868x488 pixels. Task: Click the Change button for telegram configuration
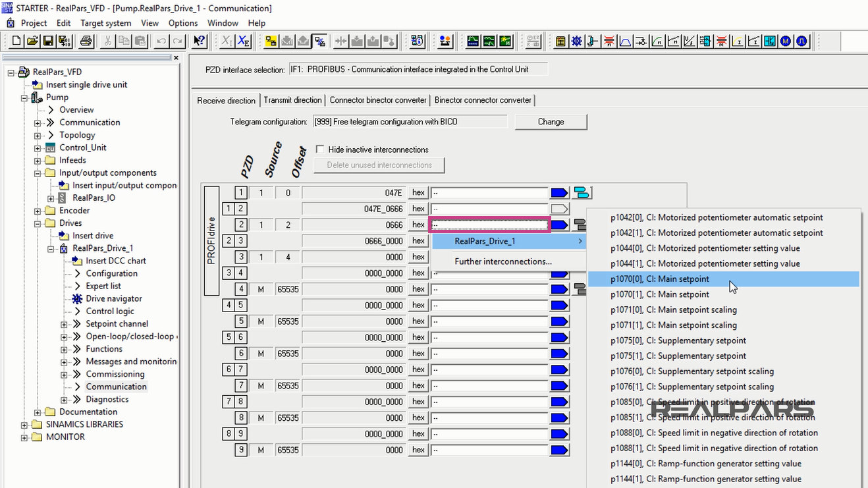[551, 122]
